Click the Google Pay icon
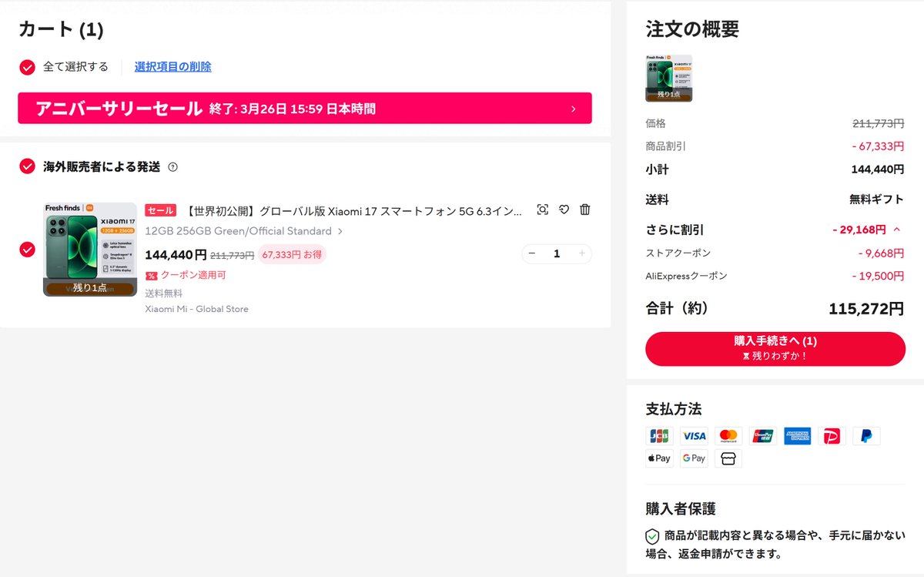 694,458
